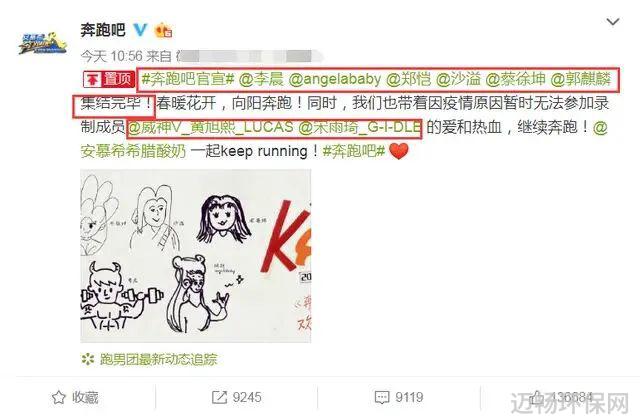The height and width of the screenshot is (416, 640).
Task: Open the @郭麒麟 mention
Action: coord(581,79)
